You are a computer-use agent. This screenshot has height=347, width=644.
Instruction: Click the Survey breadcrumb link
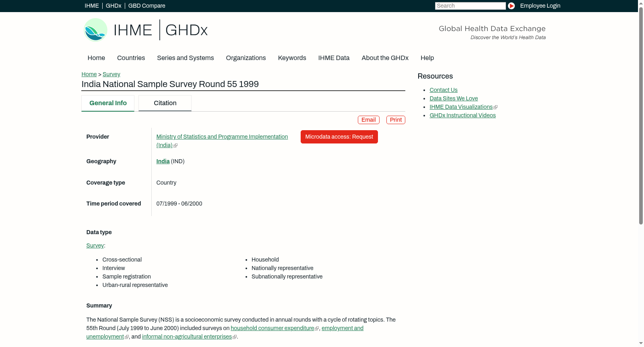tap(111, 74)
